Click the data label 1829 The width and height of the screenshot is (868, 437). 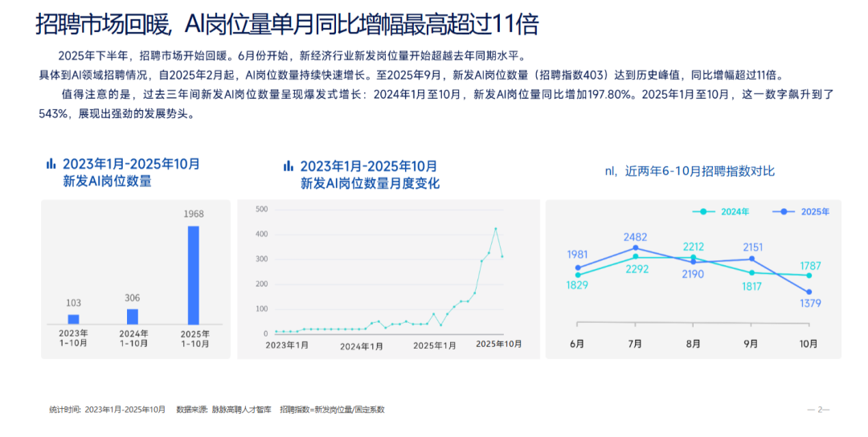click(577, 285)
